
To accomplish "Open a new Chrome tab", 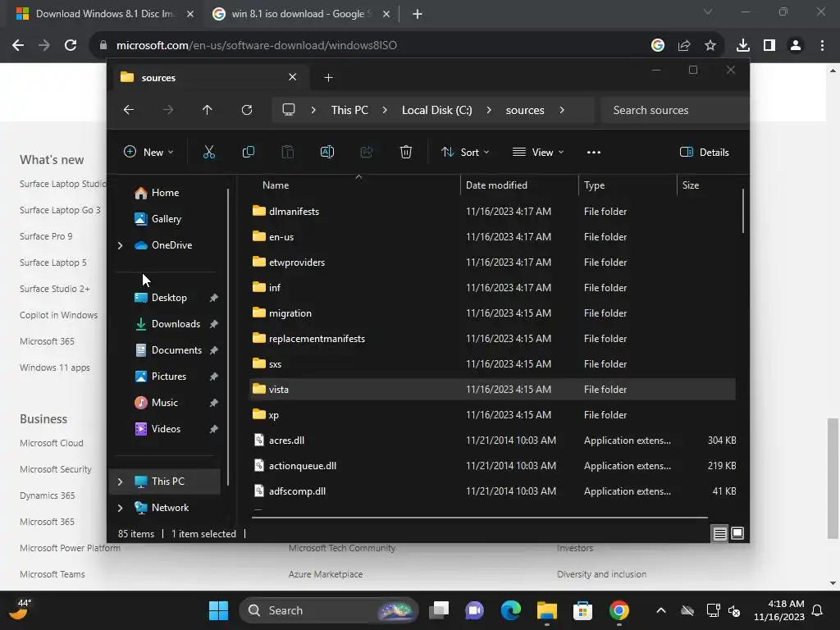I will pos(418,14).
